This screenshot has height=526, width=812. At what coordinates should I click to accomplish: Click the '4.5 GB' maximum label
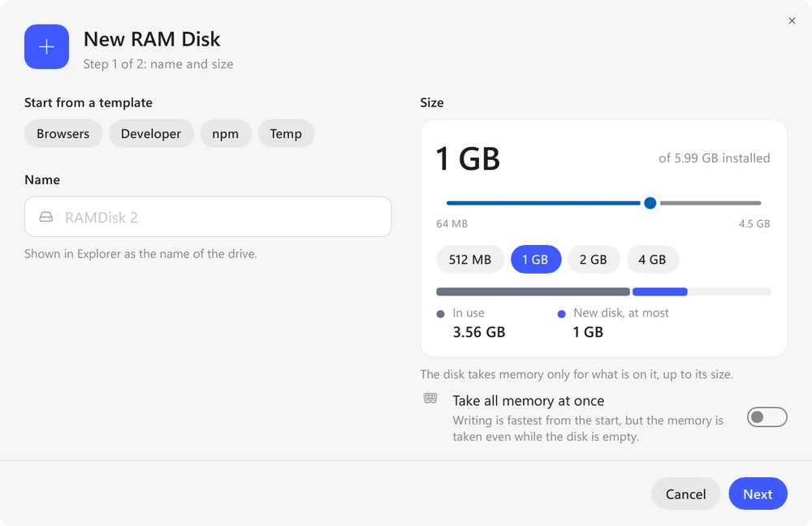(x=754, y=224)
